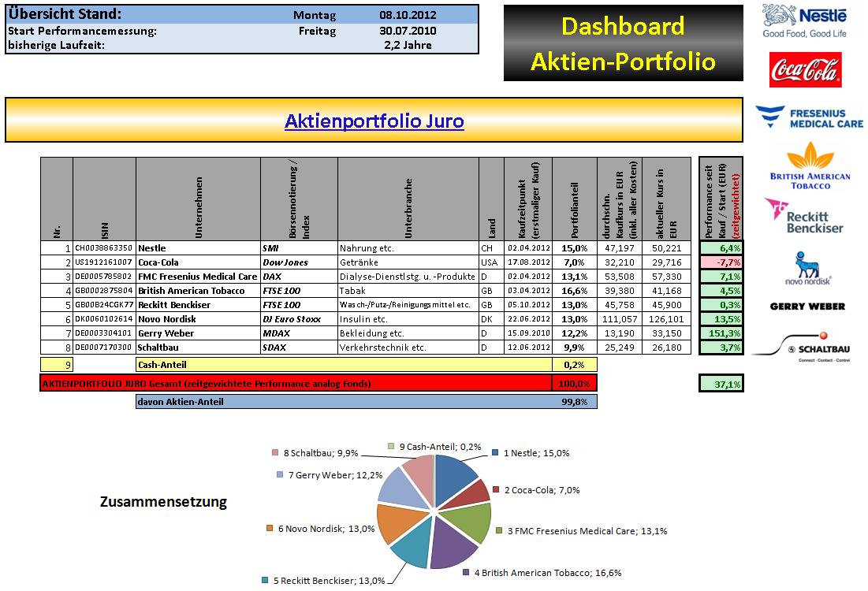868x591 pixels.
Task: Select the 'davon Aktien-Anteil' row
Action: [x=367, y=402]
